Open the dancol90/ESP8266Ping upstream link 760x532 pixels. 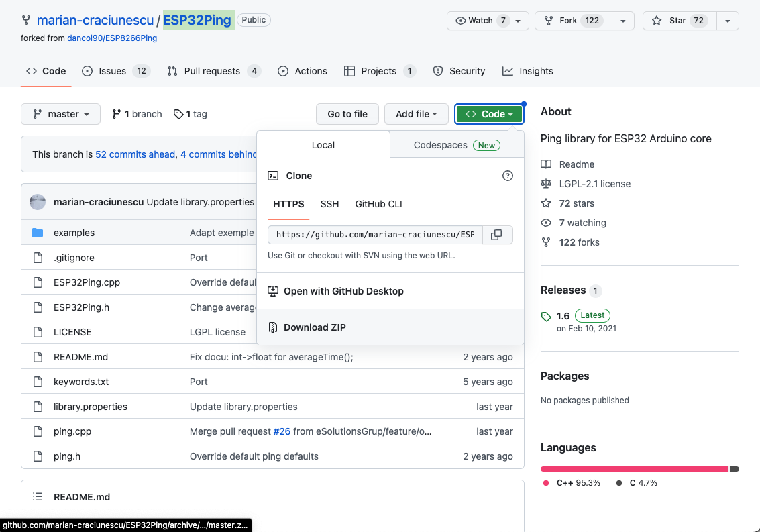click(x=112, y=38)
